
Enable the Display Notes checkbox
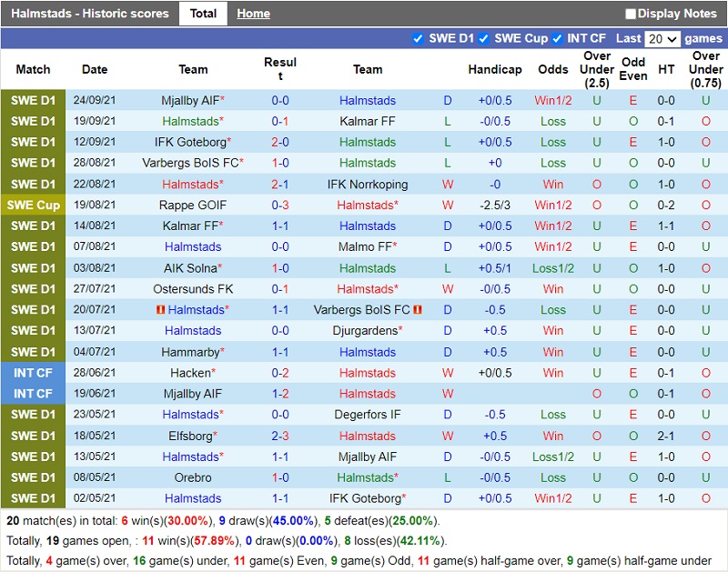[631, 15]
